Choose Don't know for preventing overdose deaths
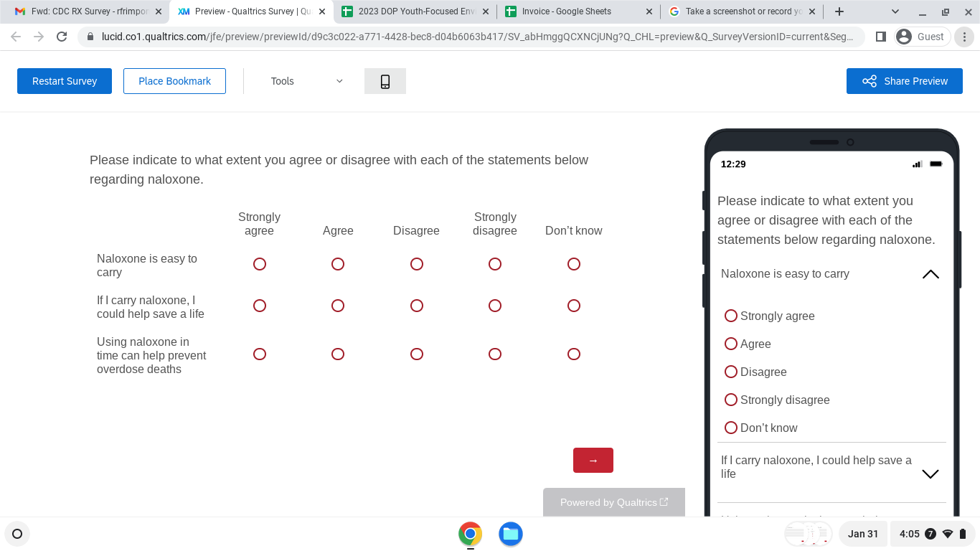The width and height of the screenshot is (980, 551). coord(573,354)
